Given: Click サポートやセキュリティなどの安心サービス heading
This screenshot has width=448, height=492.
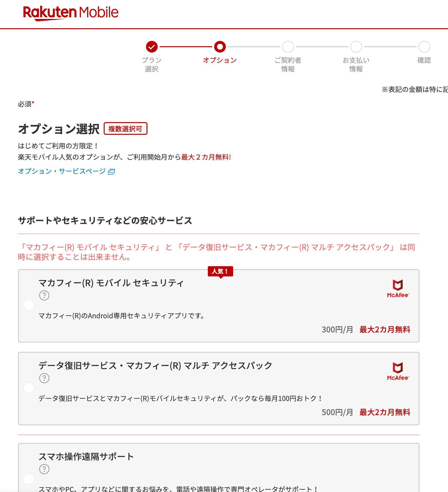Looking at the screenshot, I should 105,221.
